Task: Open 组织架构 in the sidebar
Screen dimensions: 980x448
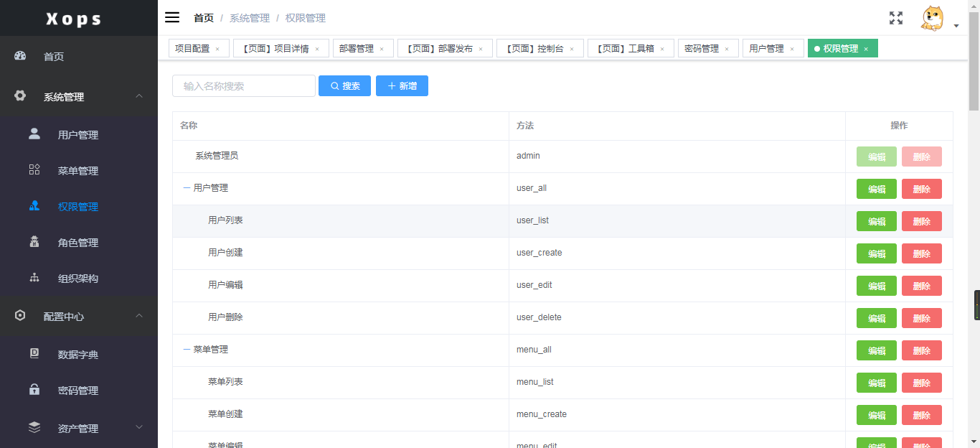Action: click(77, 279)
